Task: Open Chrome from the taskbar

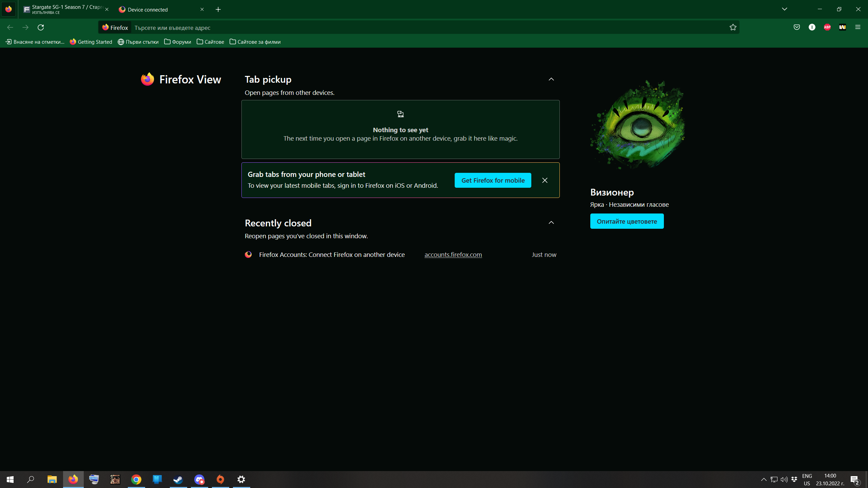Action: 136,479
